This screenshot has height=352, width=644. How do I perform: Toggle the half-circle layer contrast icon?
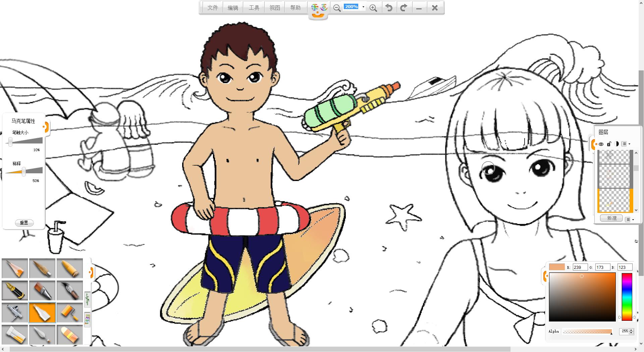(x=616, y=144)
